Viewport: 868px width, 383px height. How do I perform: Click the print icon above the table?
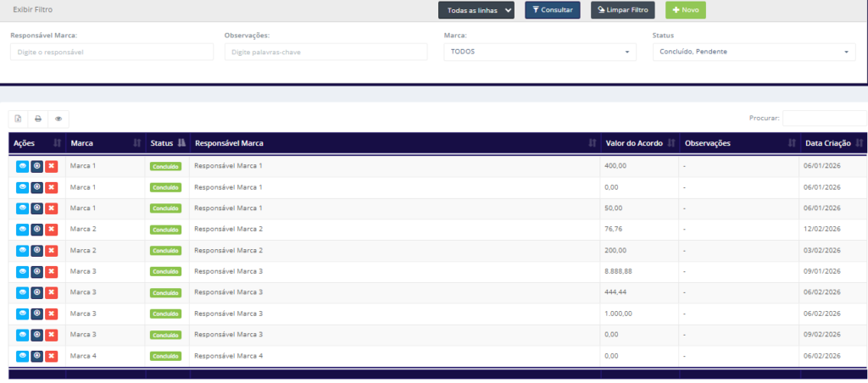click(38, 119)
